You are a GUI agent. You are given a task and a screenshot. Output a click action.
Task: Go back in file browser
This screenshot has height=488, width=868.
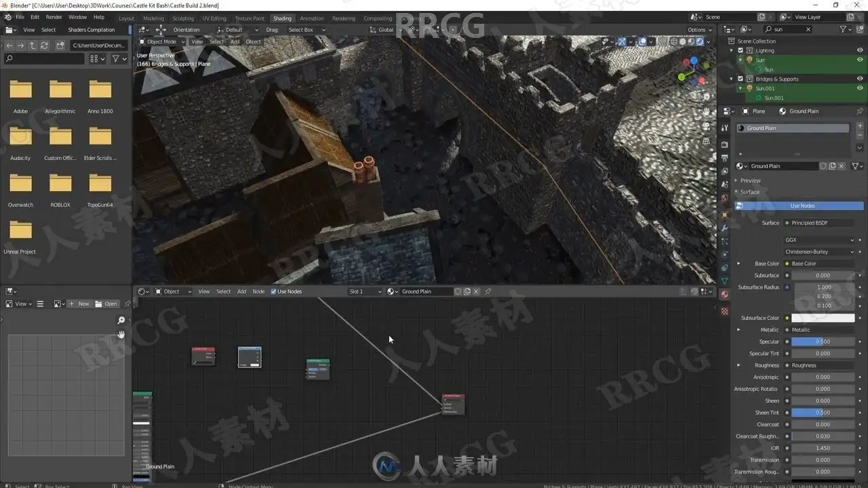(9, 45)
